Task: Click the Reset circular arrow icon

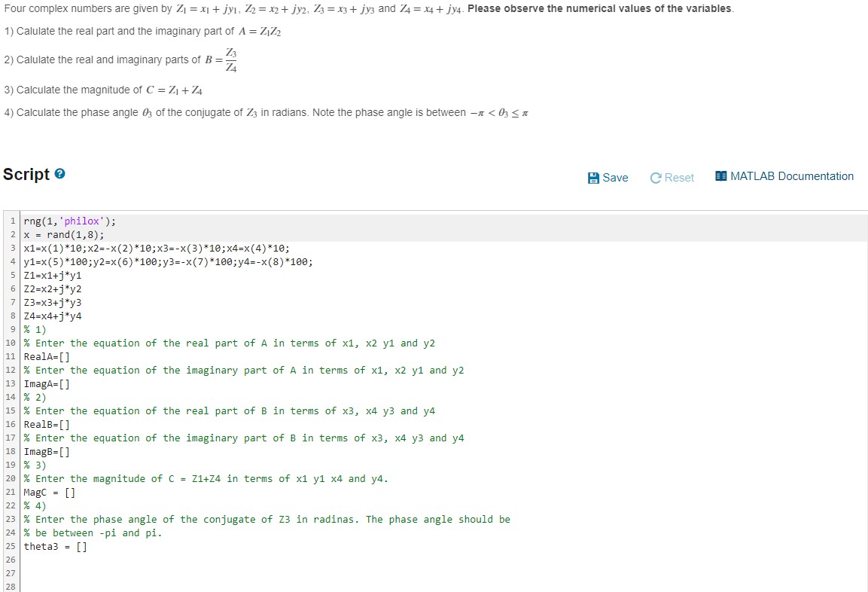Action: click(x=656, y=178)
